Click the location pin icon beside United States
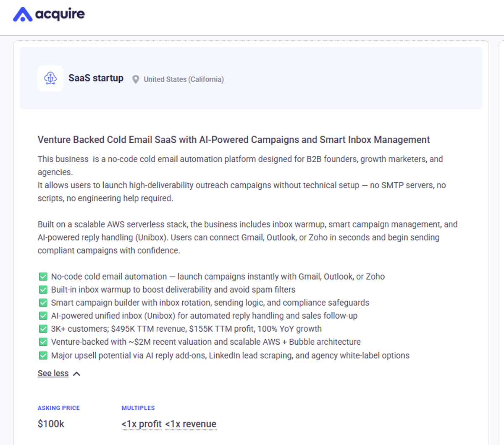504x445 pixels. [135, 79]
